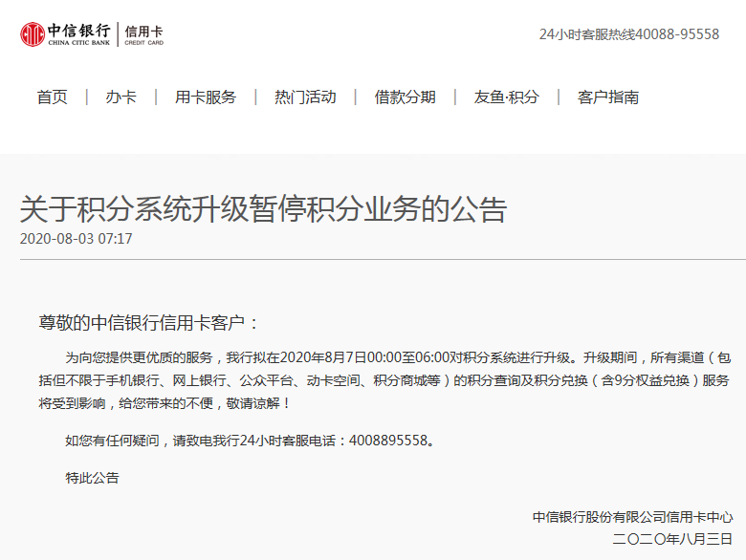Open the 借款分期 loan installment menu
Screen dimensions: 746x560
coord(405,97)
